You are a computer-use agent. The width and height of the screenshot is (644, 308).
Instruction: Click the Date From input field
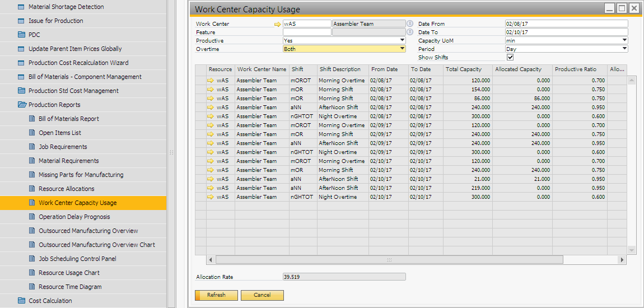click(x=566, y=24)
